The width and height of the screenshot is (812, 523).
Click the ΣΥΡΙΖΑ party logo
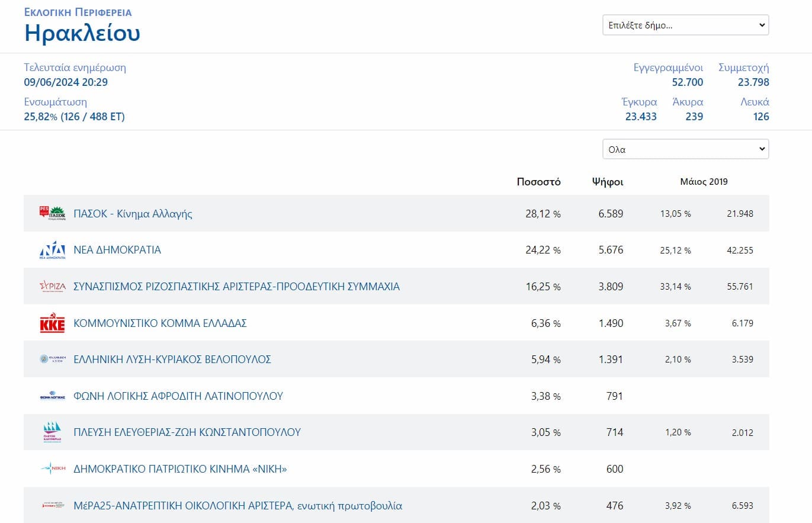52,287
